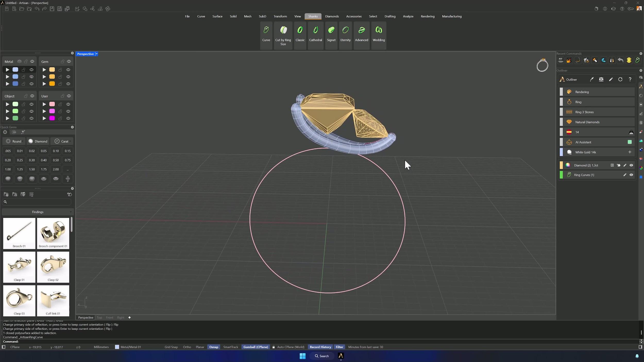Toggle visibility of Metal layer group
Viewport: 644px width, 362px height.
tap(32, 62)
